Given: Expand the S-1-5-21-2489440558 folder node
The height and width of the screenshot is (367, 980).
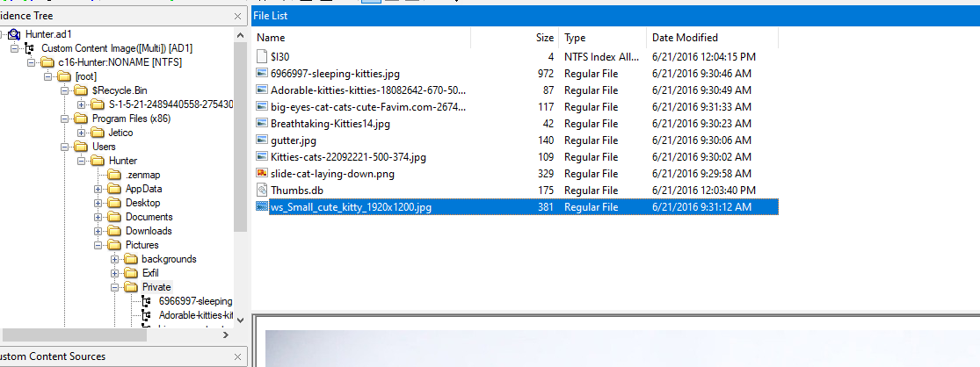Looking at the screenshot, I should pos(81,104).
